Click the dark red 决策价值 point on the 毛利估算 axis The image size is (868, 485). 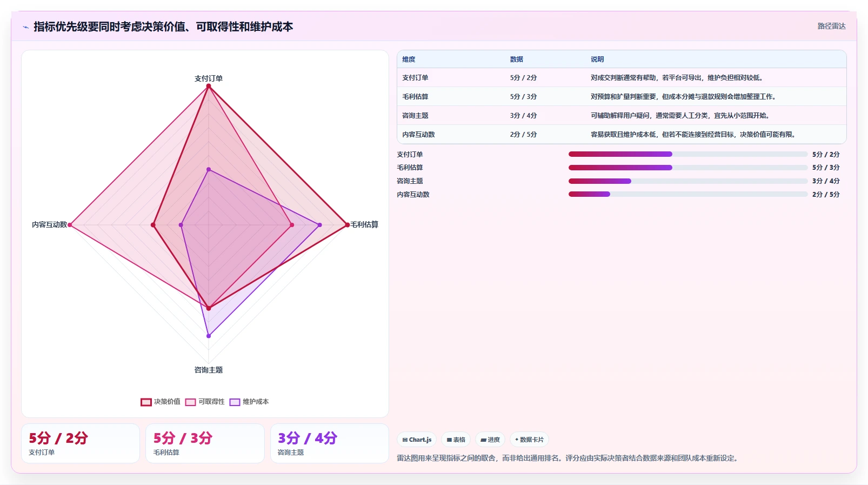(347, 225)
